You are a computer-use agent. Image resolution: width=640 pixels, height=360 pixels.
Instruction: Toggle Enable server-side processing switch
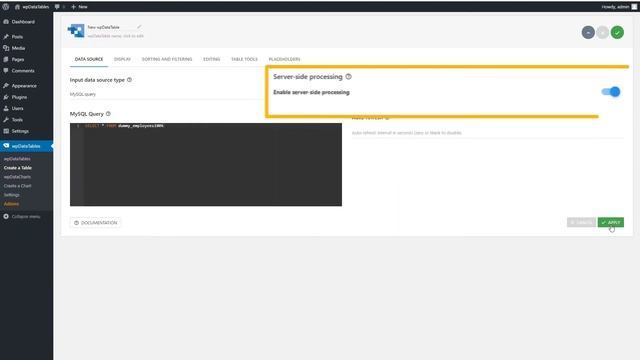click(x=611, y=92)
